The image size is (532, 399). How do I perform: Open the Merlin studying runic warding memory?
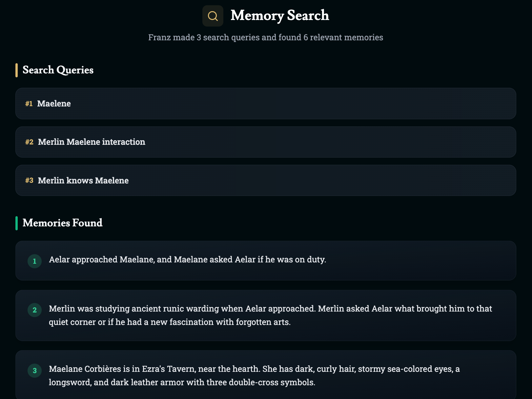[x=266, y=315]
